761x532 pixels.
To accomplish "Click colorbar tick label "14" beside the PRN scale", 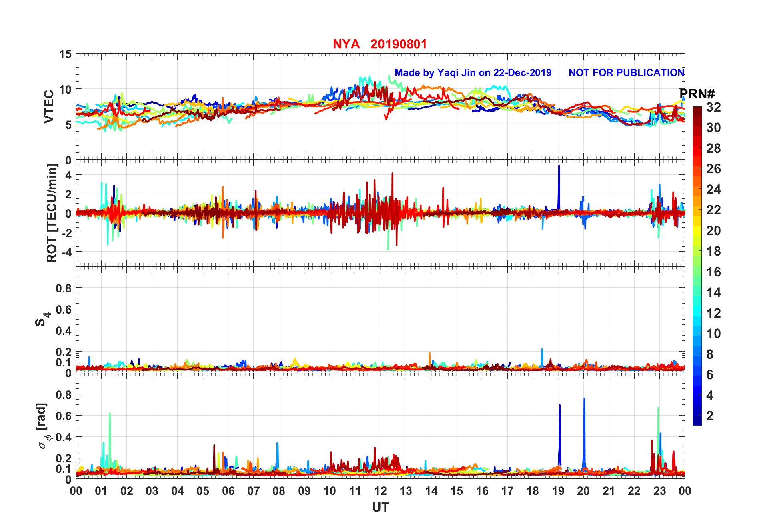I will pos(713,292).
